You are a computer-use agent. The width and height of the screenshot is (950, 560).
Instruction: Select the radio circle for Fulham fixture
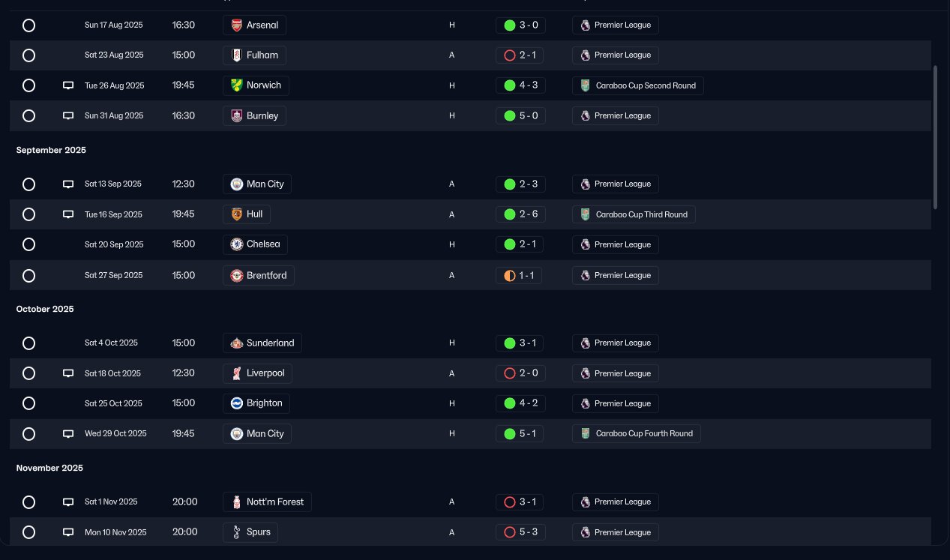[x=28, y=55]
